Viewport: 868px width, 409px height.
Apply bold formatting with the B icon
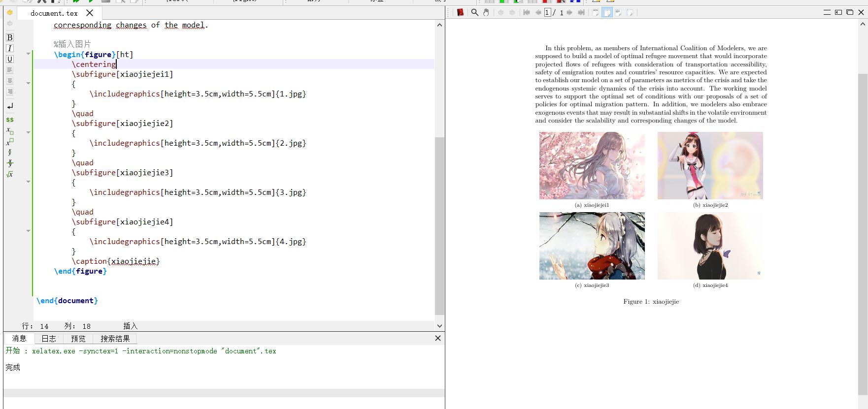(x=10, y=37)
